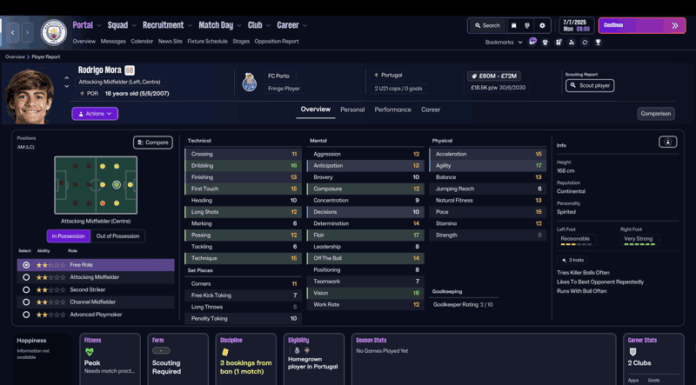
Task: Select the Attacking Midfielder role radio button
Action: [x=26, y=278]
